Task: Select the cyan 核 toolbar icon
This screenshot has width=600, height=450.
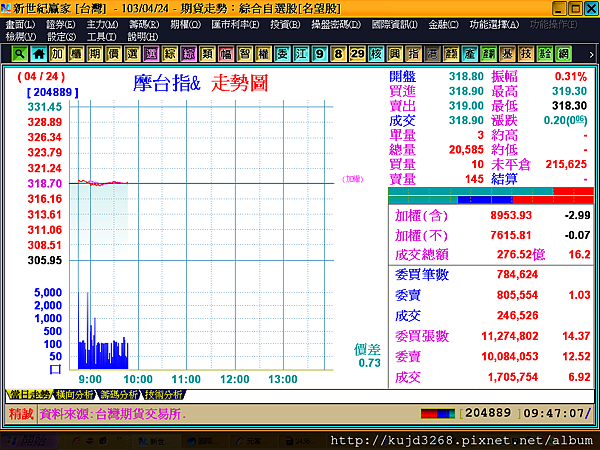Action: 376,54
